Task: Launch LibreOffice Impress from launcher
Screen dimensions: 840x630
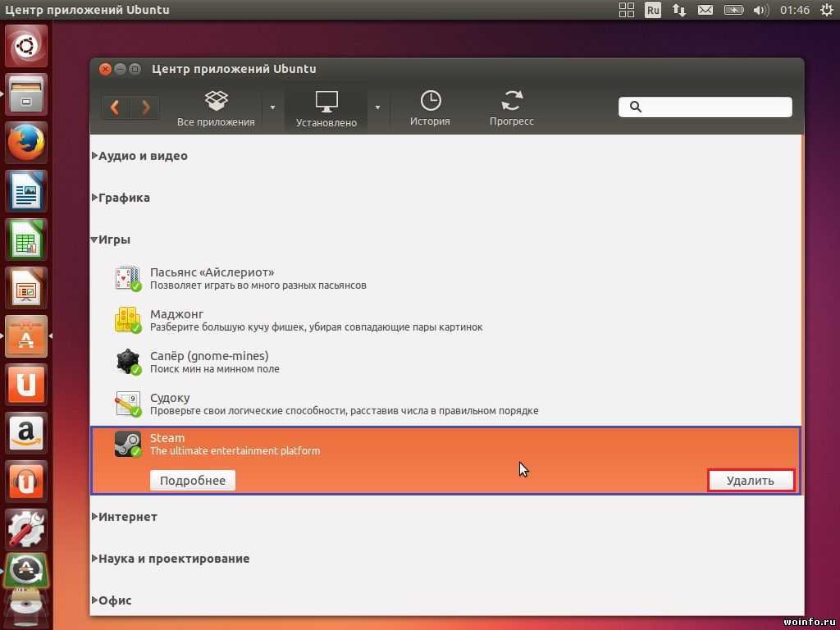Action: (26, 288)
